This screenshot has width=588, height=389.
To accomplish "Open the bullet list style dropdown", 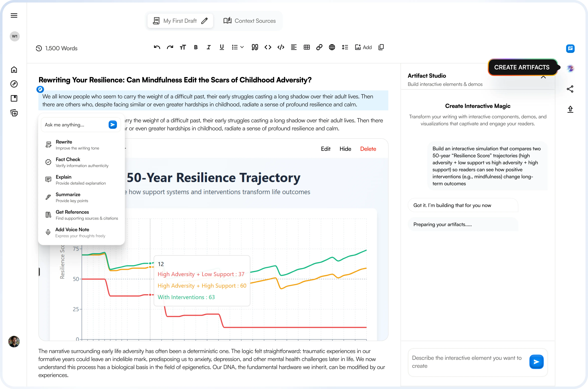I will click(x=242, y=47).
